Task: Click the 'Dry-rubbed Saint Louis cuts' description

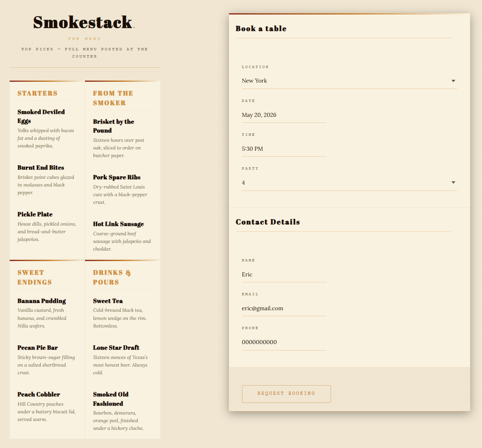Action: tap(120, 195)
